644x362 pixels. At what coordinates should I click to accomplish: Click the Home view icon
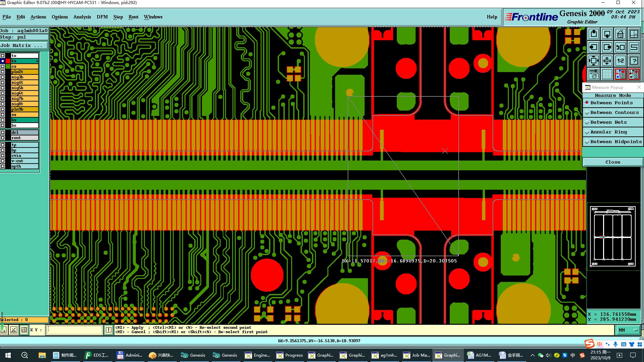[621, 34]
